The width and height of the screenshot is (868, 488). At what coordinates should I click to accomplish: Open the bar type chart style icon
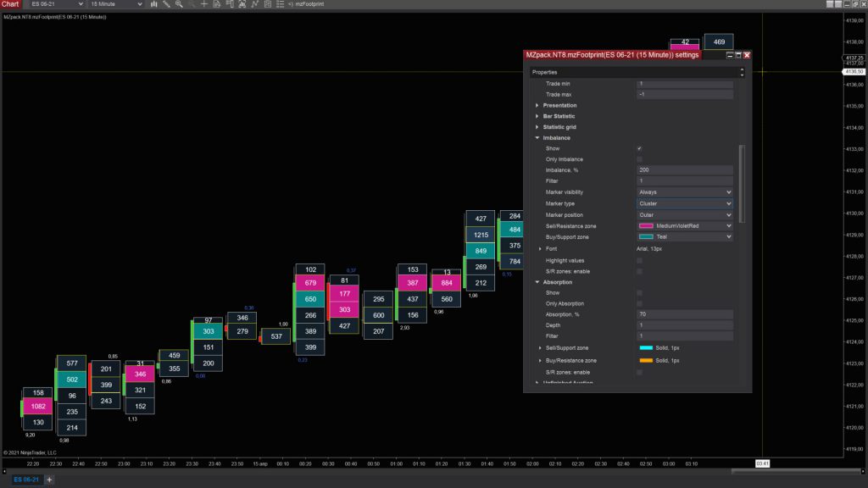pos(154,4)
